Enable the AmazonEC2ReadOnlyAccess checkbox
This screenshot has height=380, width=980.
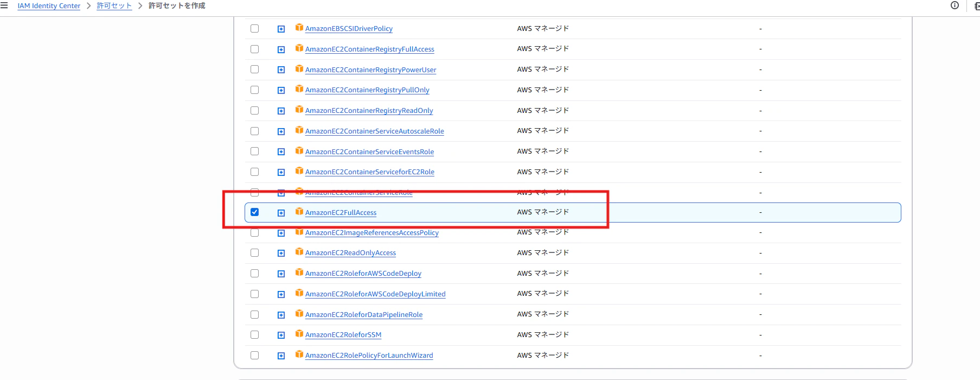click(x=254, y=253)
